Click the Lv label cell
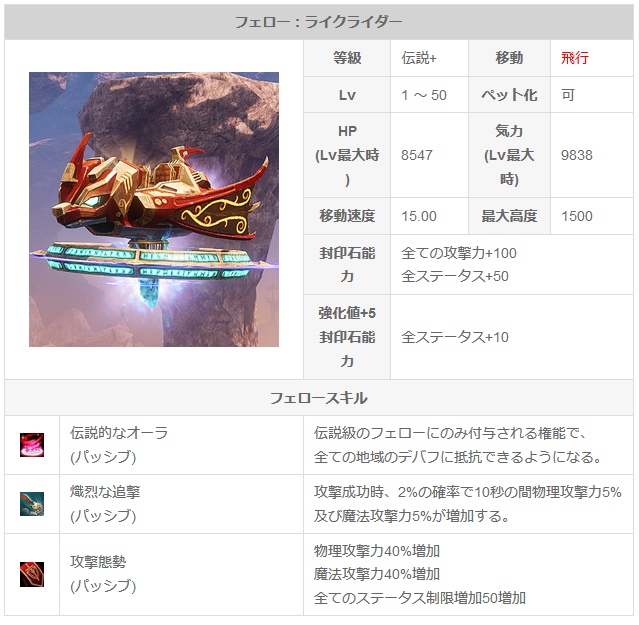 pyautogui.click(x=347, y=95)
